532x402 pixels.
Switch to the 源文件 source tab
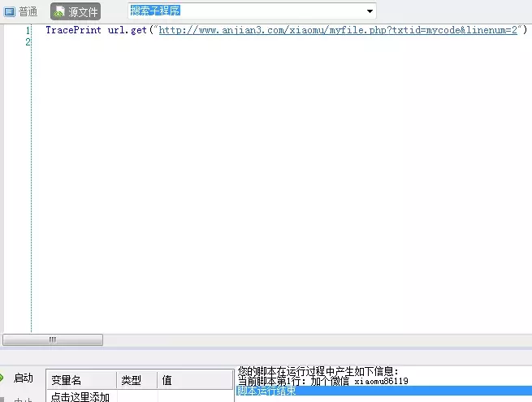click(x=76, y=12)
